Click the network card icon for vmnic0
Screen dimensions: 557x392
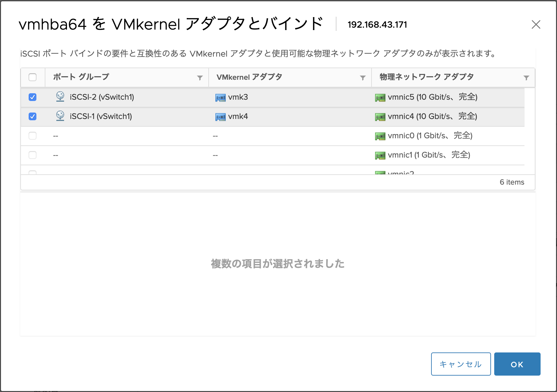(x=380, y=136)
